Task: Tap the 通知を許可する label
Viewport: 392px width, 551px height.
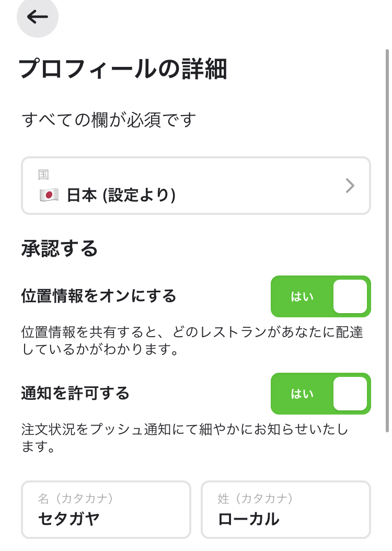Action: (75, 393)
